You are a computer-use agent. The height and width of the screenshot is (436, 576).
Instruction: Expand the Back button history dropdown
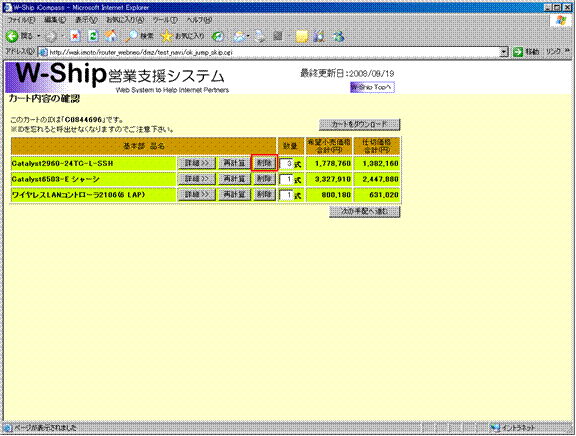[39, 36]
